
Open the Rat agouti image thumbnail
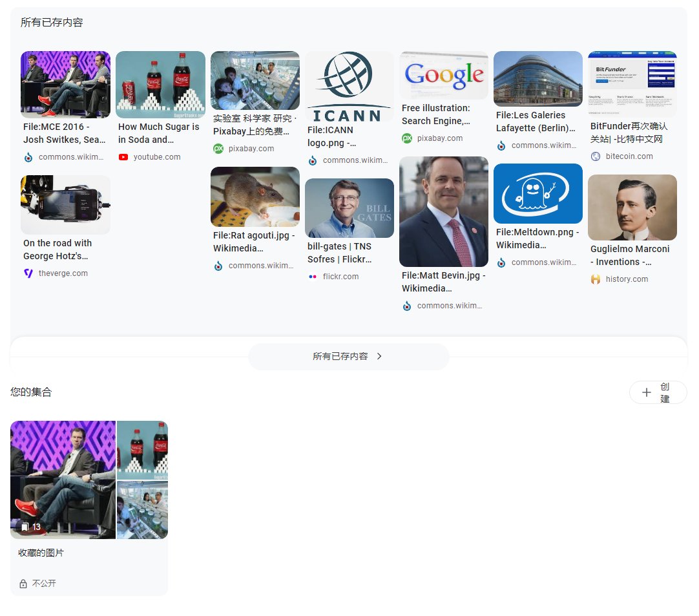point(255,196)
